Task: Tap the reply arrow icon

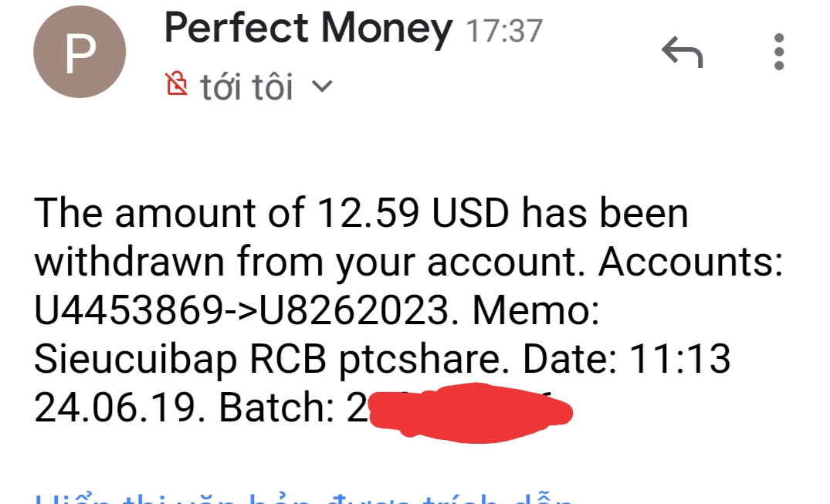Action: tap(683, 54)
